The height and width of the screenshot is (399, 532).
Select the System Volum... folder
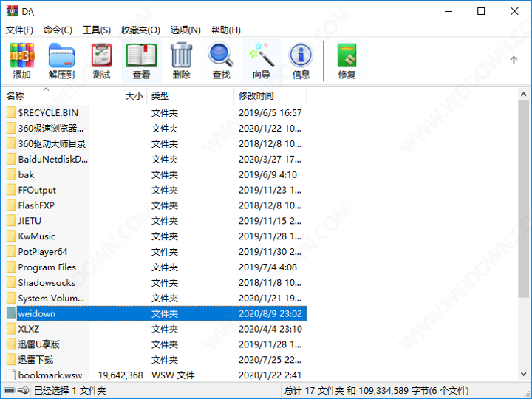pos(51,298)
